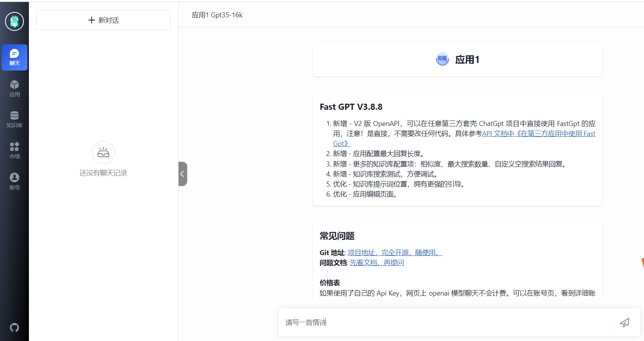
Task: Start a new conversation with 新对话
Action: coord(103,20)
